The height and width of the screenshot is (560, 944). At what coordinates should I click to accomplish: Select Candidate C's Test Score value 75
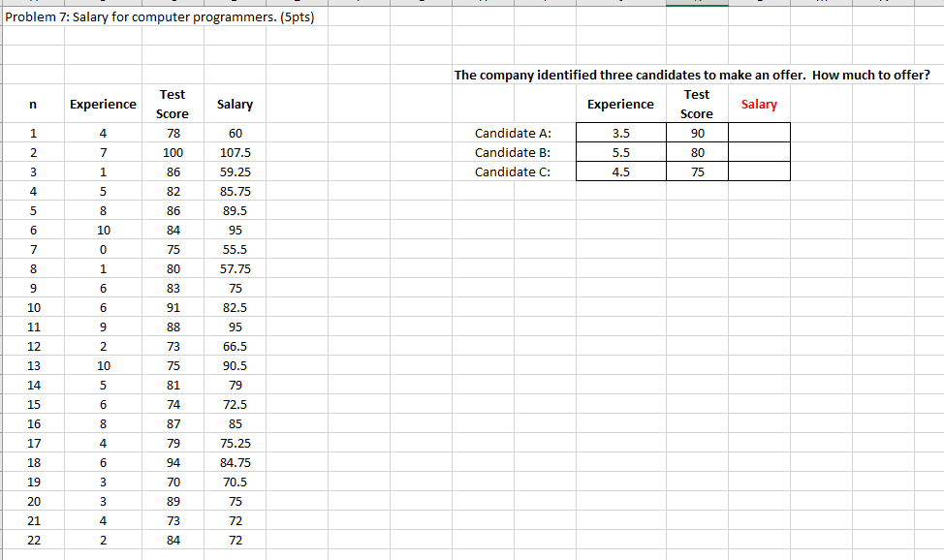coord(696,171)
